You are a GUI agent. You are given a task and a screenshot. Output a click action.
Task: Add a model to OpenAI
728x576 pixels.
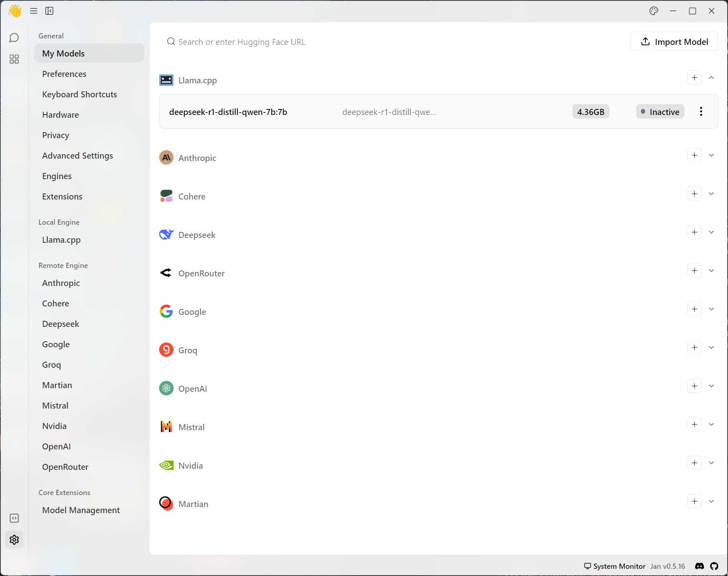tap(694, 386)
